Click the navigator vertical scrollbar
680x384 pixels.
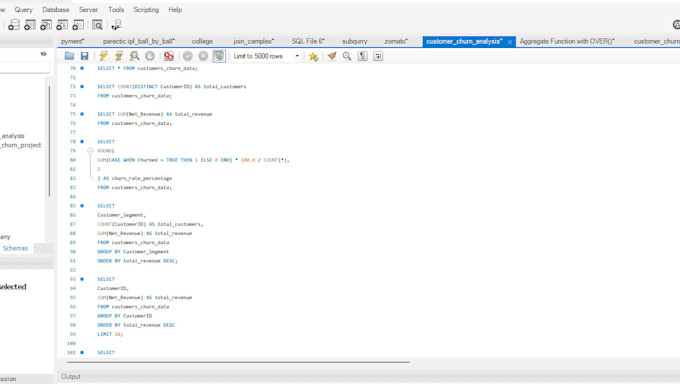point(49,141)
